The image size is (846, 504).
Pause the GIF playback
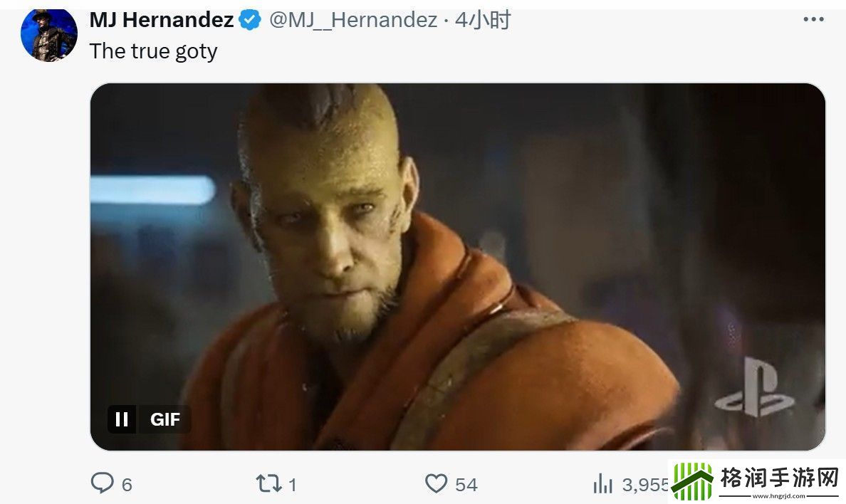pyautogui.click(x=122, y=419)
